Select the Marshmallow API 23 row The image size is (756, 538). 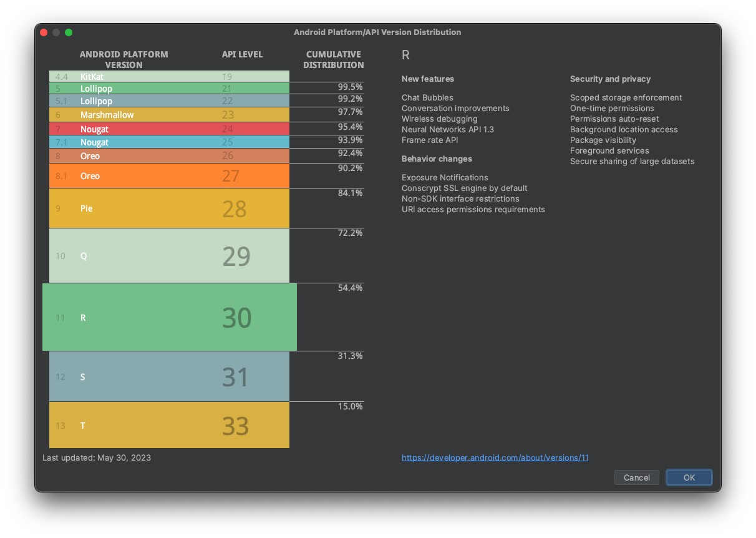pyautogui.click(x=169, y=115)
